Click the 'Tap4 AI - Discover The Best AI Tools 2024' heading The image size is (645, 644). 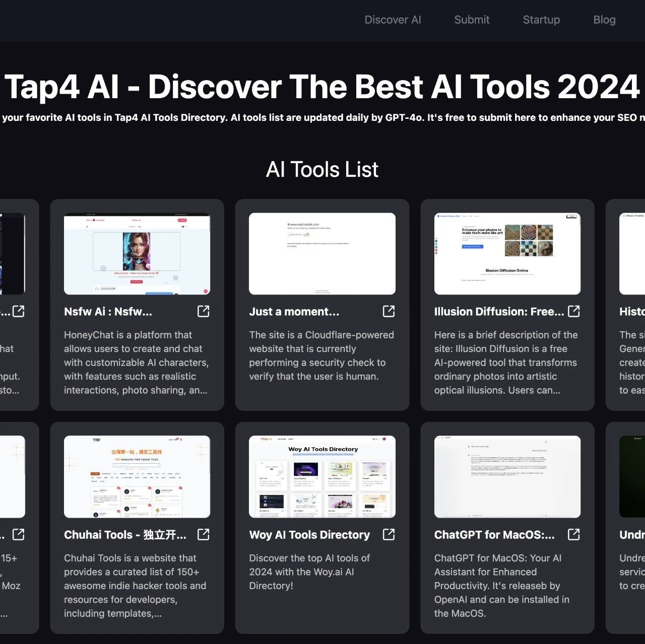[x=322, y=87]
